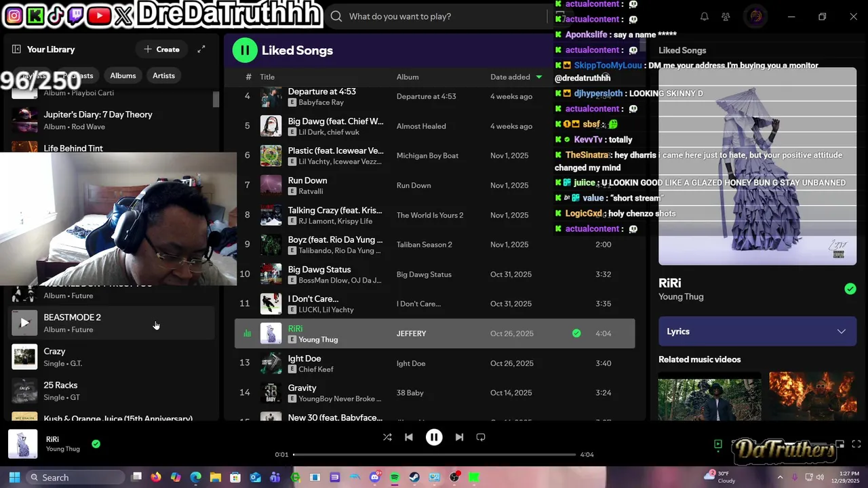Open notifications bell icon
The width and height of the screenshot is (868, 488).
tap(705, 16)
